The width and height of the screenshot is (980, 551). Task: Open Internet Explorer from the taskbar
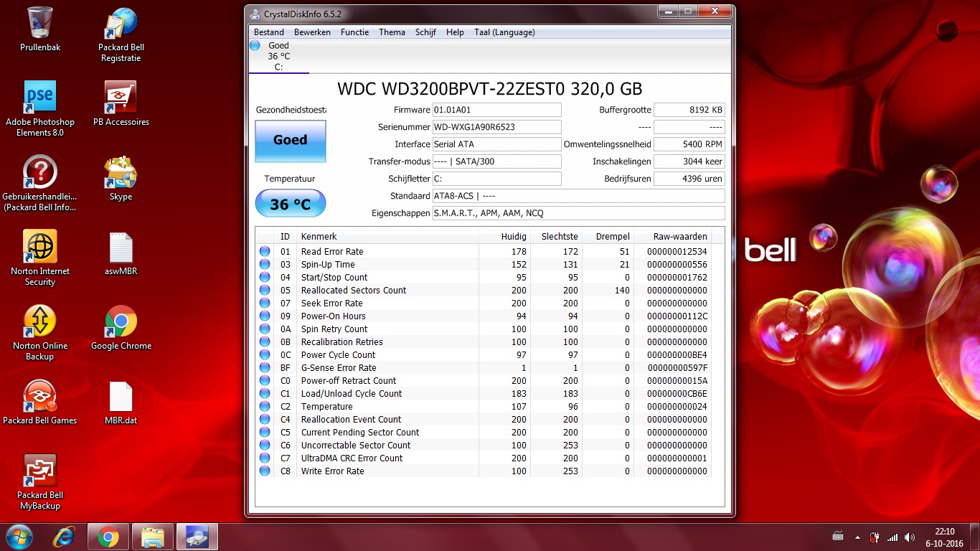[65, 537]
